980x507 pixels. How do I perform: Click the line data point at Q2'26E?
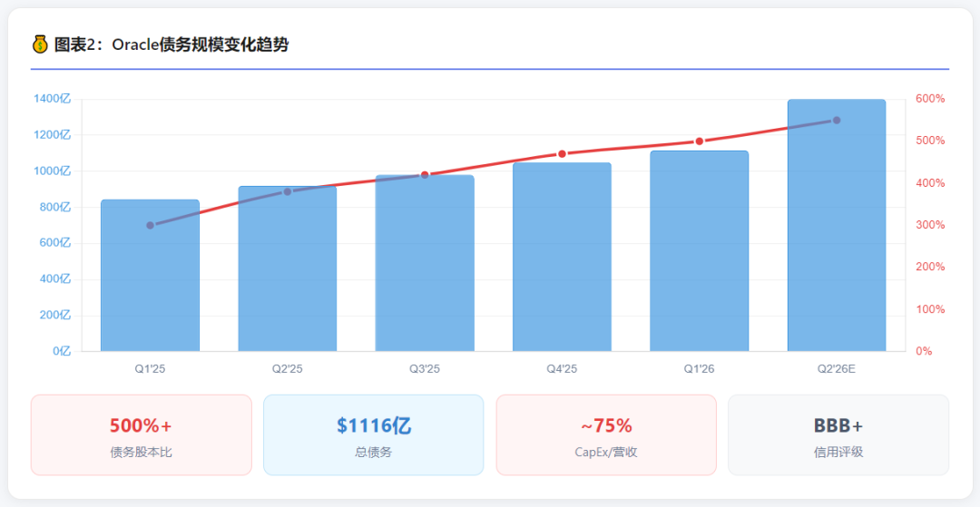[837, 120]
